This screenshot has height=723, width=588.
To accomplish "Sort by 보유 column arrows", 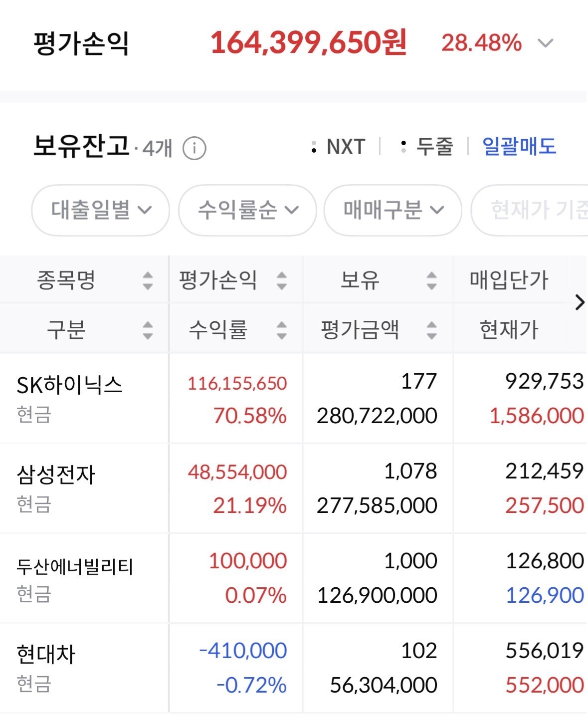I will (432, 280).
